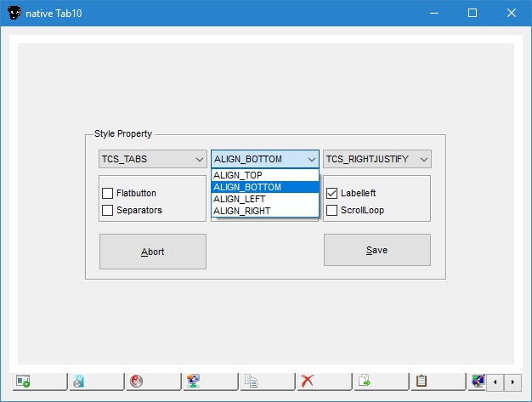
Task: Click the network computers tab icon
Action: [193, 382]
